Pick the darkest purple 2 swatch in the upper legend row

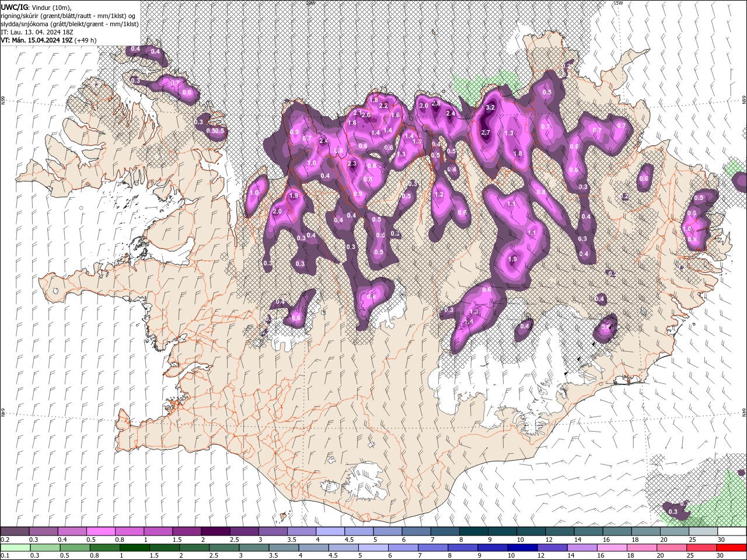coord(215,531)
